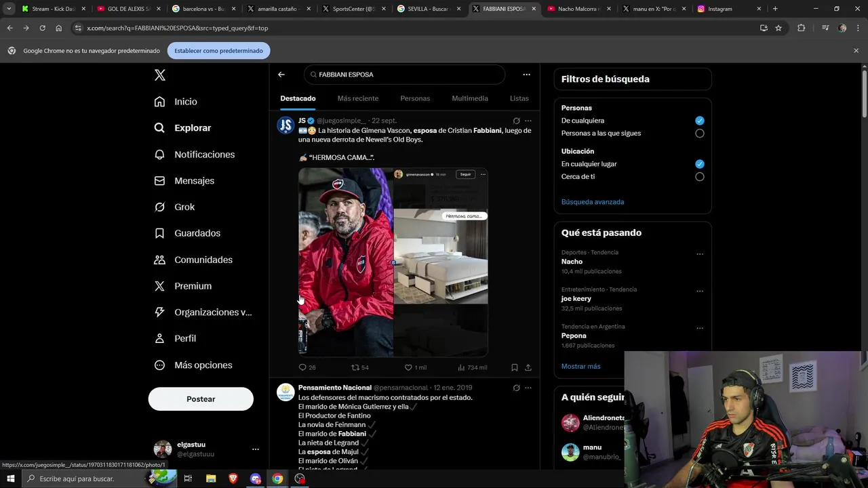Switch to Multimedia tab
Viewport: 868px width, 488px height.
coord(470,98)
